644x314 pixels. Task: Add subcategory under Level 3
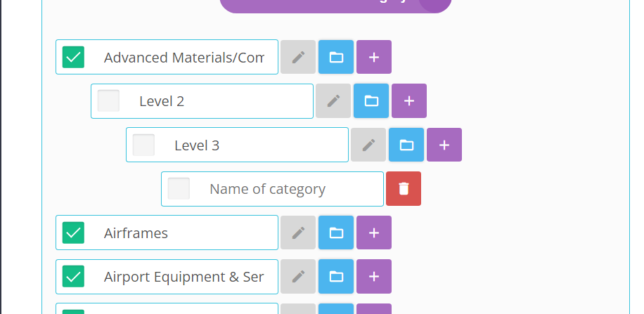(444, 145)
